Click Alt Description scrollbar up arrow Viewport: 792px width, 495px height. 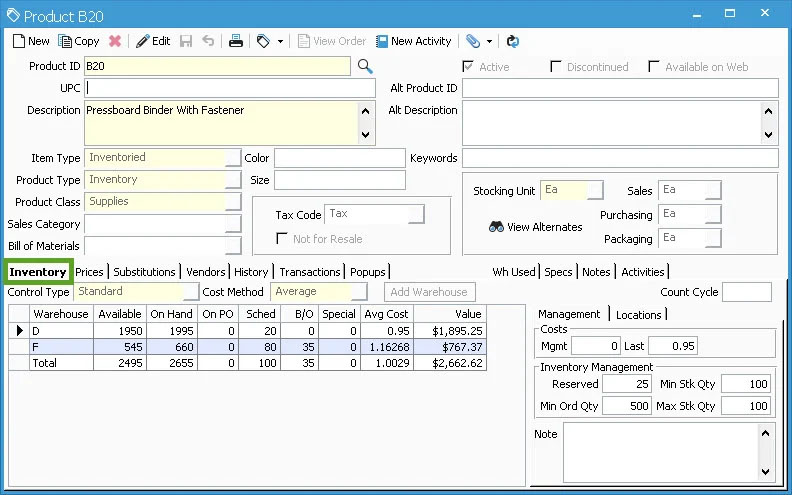click(x=768, y=111)
